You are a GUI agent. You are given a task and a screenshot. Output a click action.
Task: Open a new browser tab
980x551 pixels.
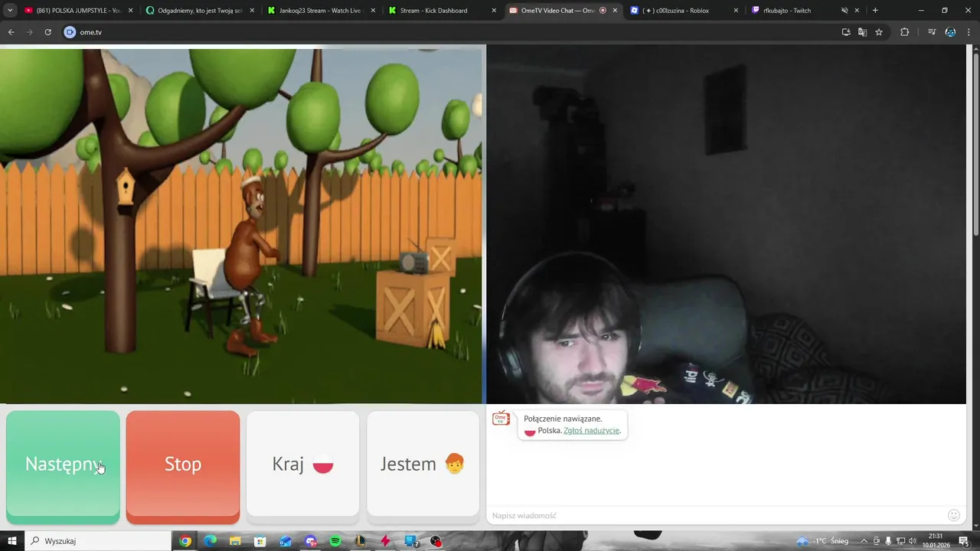click(x=875, y=11)
